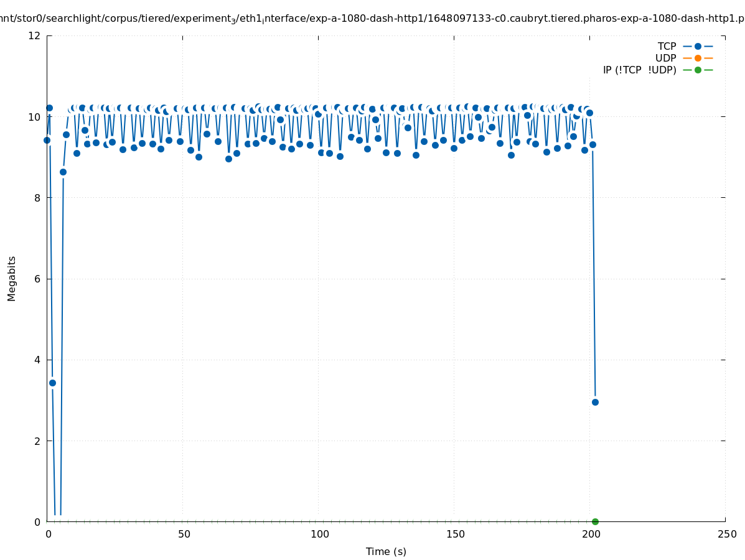The height and width of the screenshot is (560, 745).
Task: Click the UDP legend text label
Action: 665,58
